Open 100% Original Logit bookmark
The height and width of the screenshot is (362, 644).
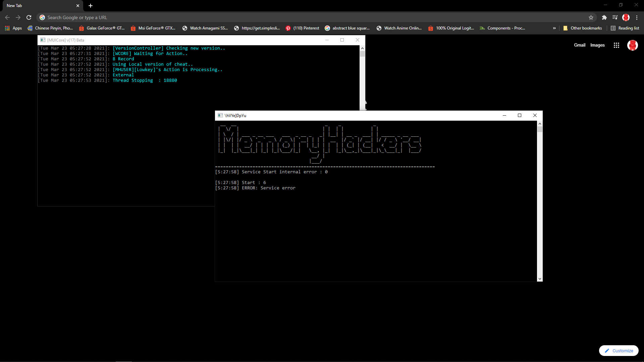pyautogui.click(x=451, y=28)
